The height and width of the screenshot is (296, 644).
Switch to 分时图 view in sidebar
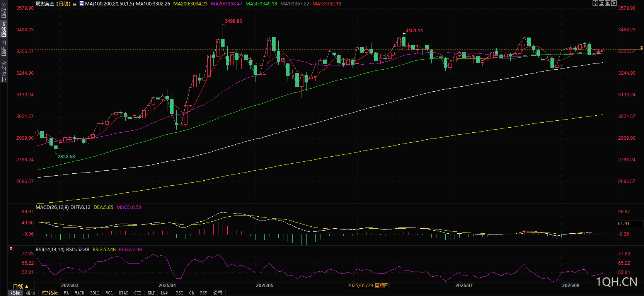tap(3, 10)
